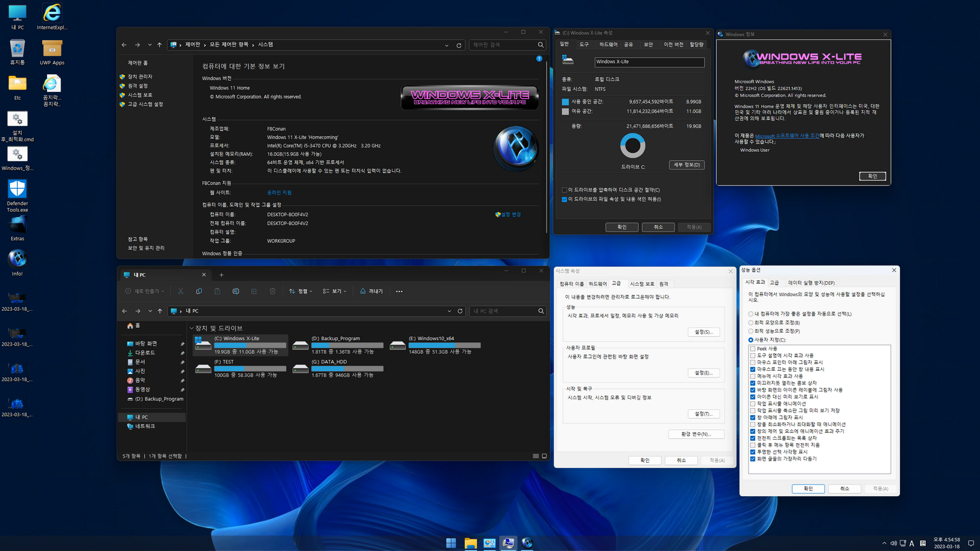Click the help question mark in Control Panel
Image resolution: width=980 pixels, height=551 pixels.
point(539,58)
